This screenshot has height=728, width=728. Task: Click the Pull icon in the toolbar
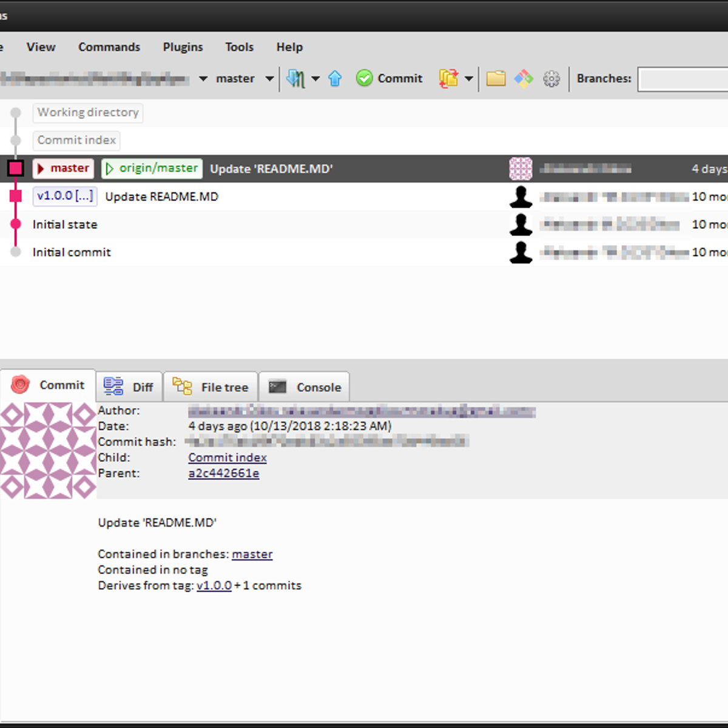click(295, 78)
